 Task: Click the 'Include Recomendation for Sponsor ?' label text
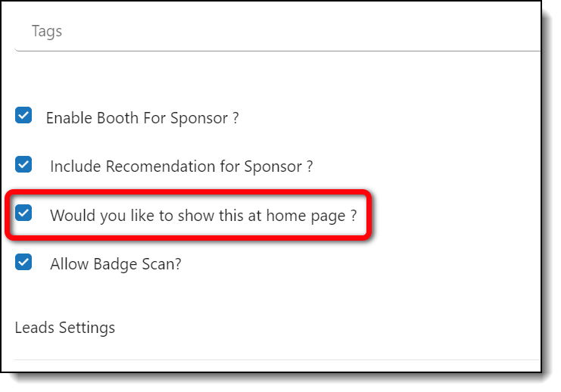tap(181, 166)
